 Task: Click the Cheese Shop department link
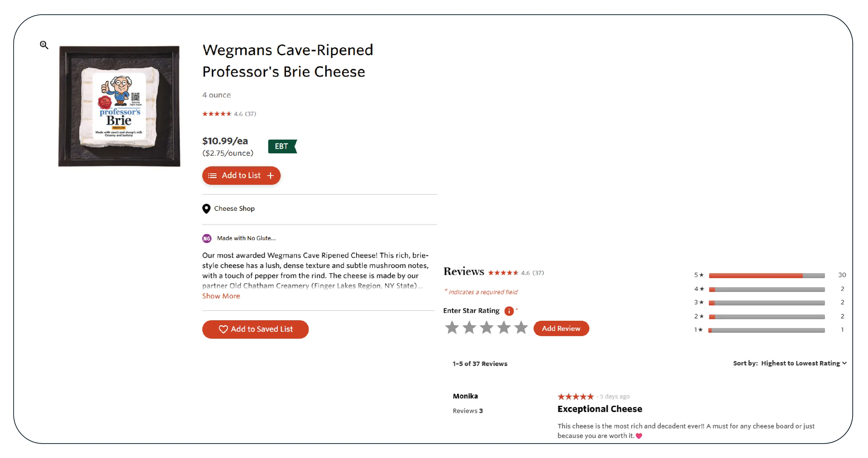234,209
